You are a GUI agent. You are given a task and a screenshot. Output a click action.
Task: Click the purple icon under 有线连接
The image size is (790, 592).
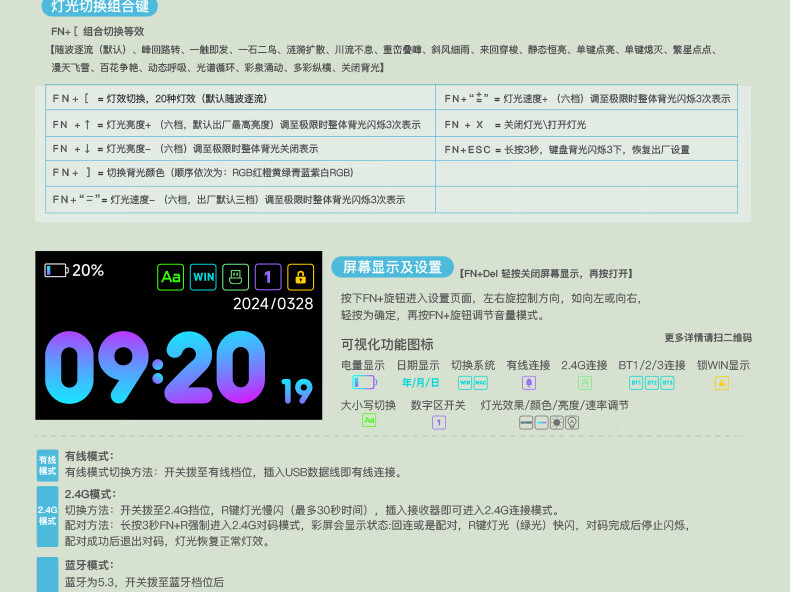pyautogui.click(x=529, y=382)
